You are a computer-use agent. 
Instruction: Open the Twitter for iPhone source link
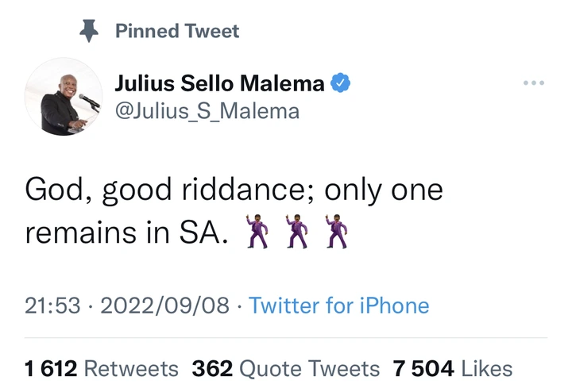coord(339,306)
